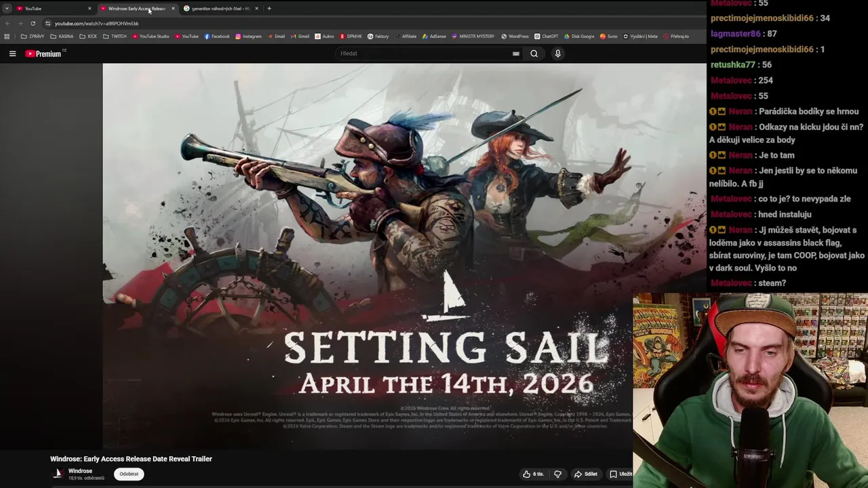This screenshot has height=488, width=868.
Task: Close the Windrose tab
Action: coord(173,8)
